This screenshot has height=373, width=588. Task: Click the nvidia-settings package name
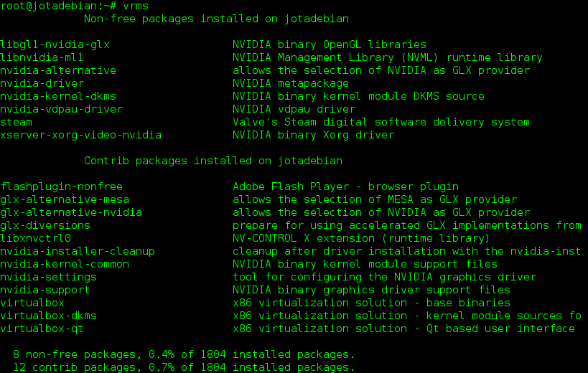click(48, 277)
